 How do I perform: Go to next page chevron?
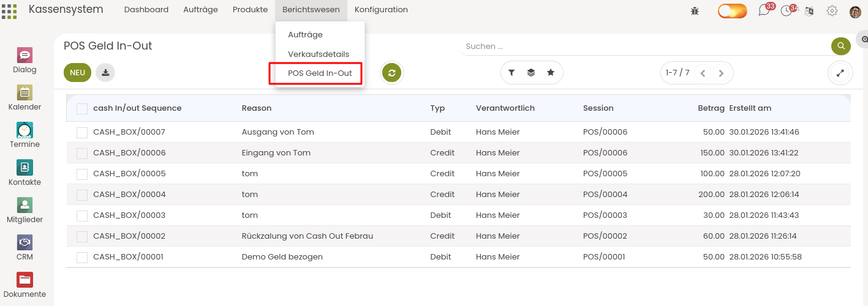[721, 73]
